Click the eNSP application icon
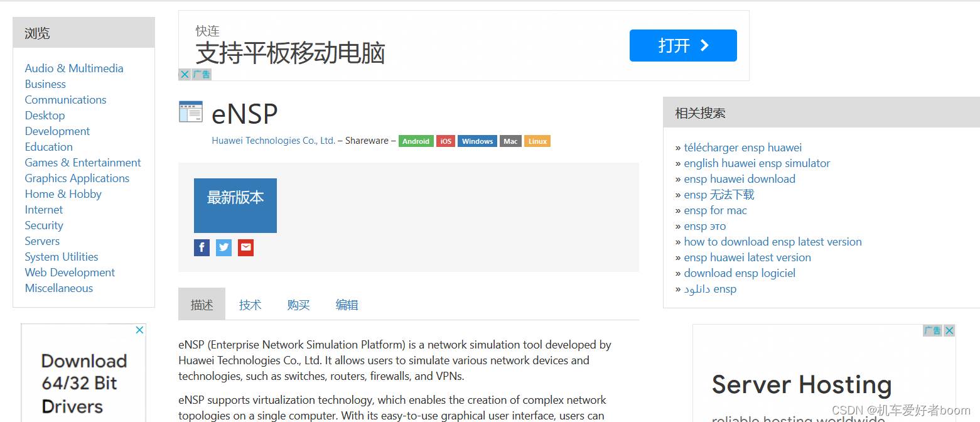Viewport: 980px width, 422px height. pyautogui.click(x=191, y=112)
